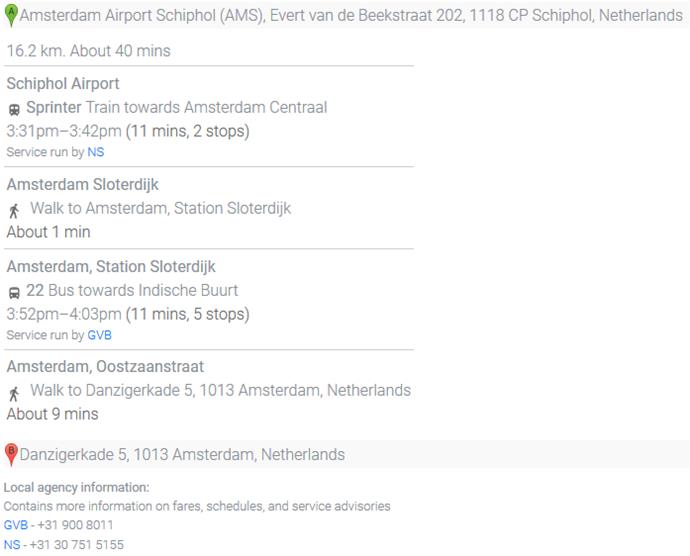Click the Amsterdam, Oostzaanstraat stop heading

pyautogui.click(x=105, y=367)
